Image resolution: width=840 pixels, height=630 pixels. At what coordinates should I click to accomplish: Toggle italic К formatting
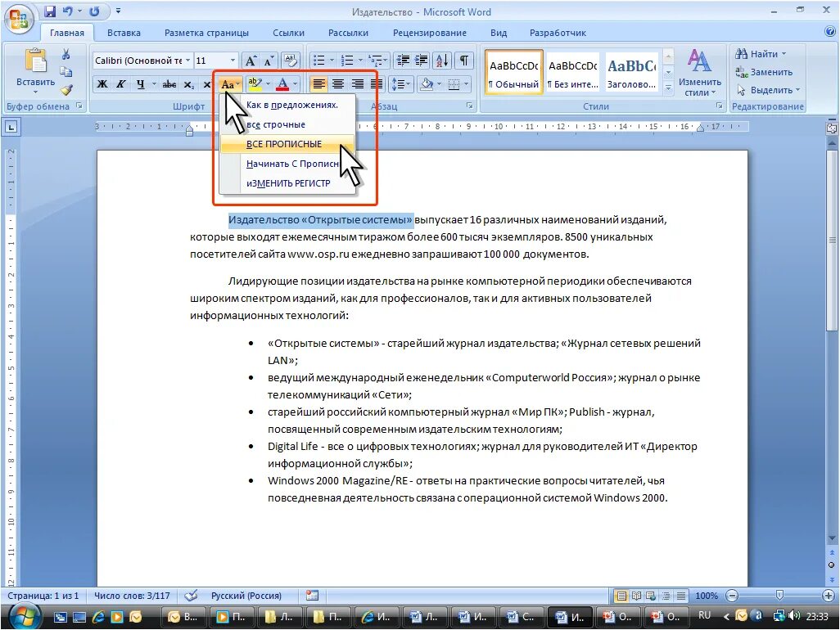click(x=121, y=84)
